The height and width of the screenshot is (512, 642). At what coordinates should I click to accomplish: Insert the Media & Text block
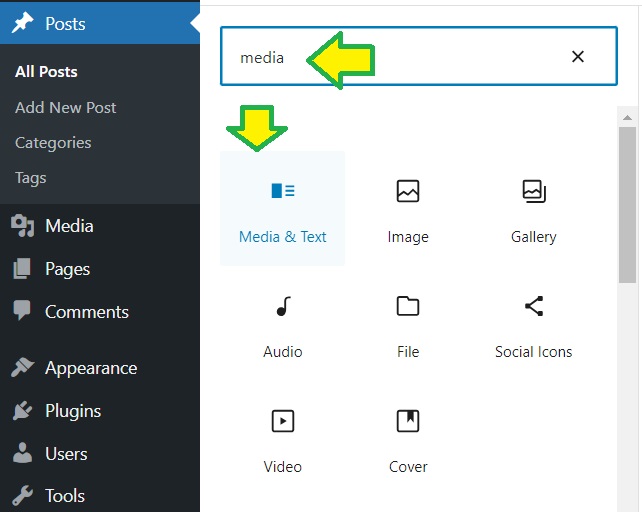283,208
